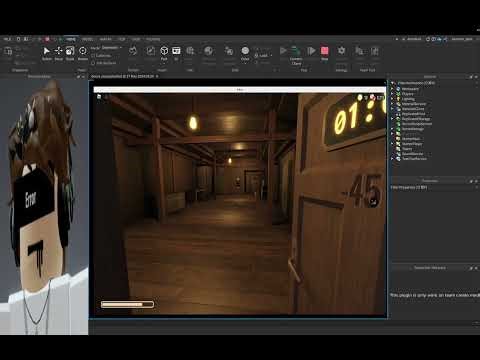The width and height of the screenshot is (480, 360).
Task: Click the greyed Play triangle icon
Action: click(x=283, y=51)
